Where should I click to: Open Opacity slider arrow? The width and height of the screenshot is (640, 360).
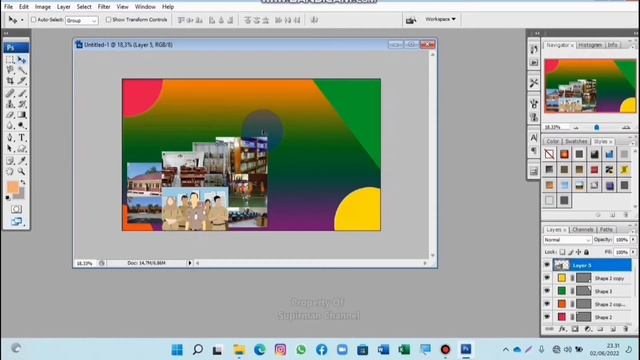pyautogui.click(x=633, y=240)
